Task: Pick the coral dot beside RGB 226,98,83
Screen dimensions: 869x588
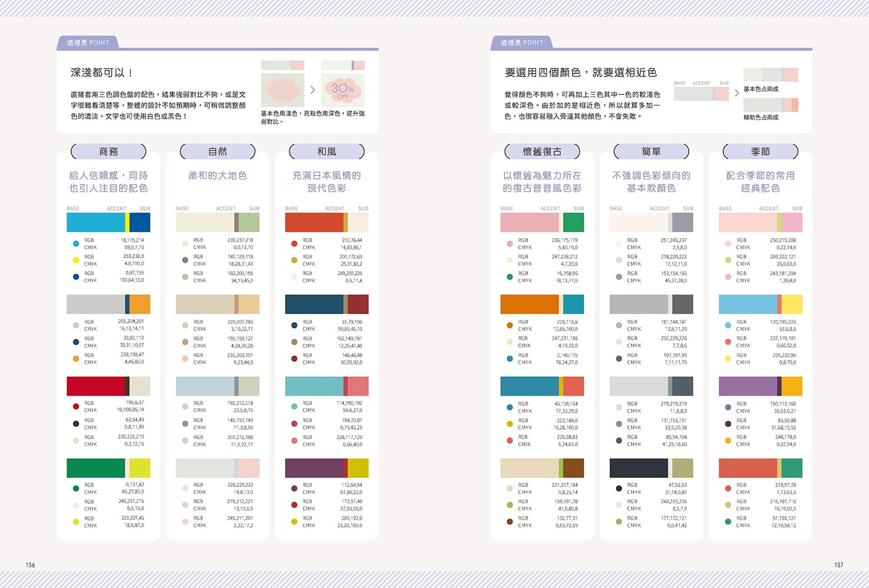Action: [510, 440]
